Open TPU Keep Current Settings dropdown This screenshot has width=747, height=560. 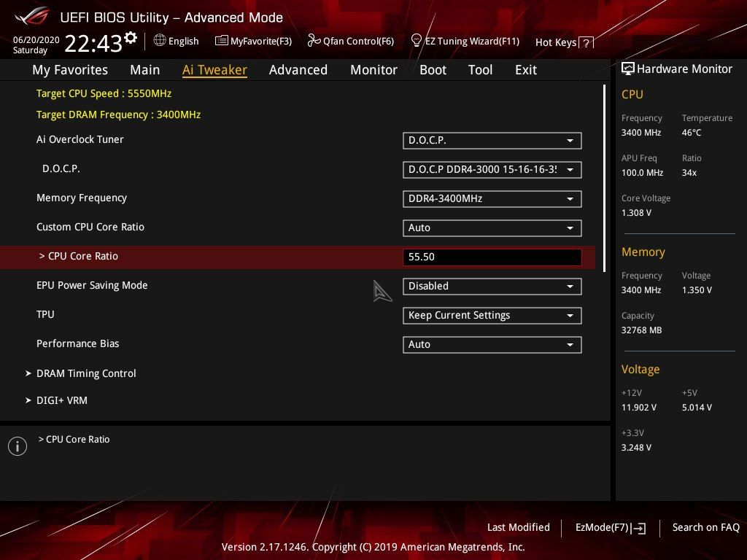click(x=492, y=315)
